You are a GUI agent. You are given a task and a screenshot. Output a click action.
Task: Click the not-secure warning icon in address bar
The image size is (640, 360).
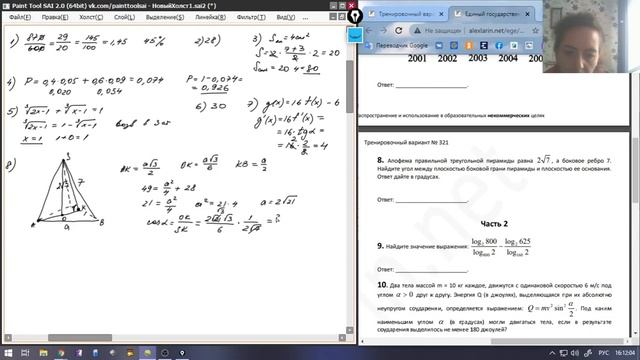[417, 31]
